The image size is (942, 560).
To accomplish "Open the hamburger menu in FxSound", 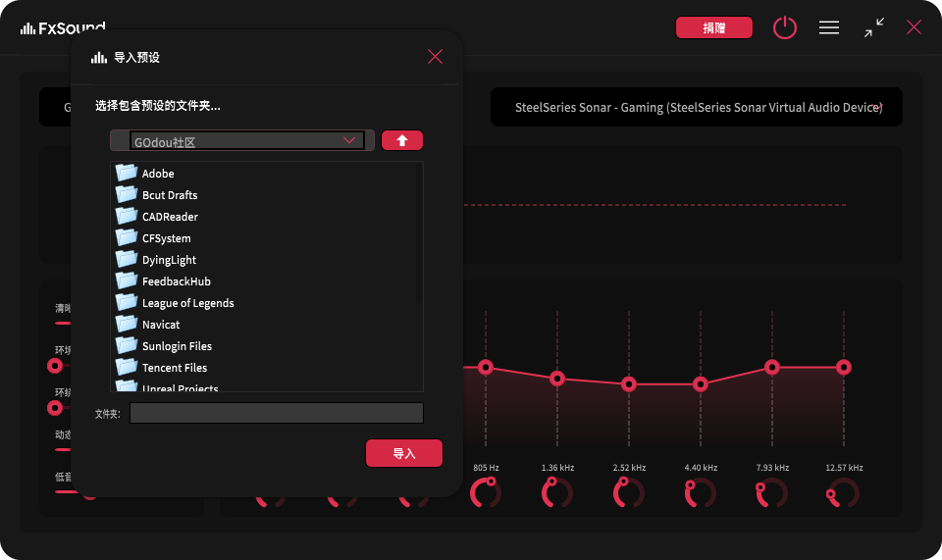I will click(829, 27).
